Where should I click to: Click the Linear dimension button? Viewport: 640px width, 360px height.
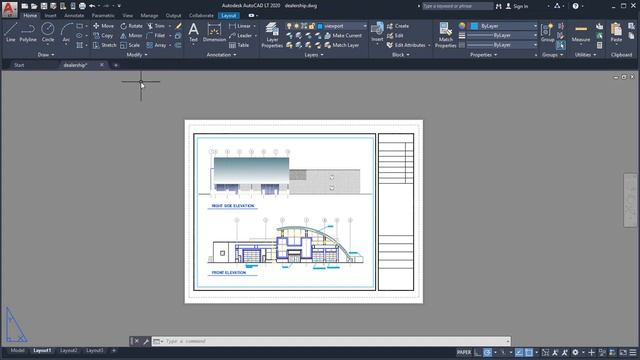[240, 26]
